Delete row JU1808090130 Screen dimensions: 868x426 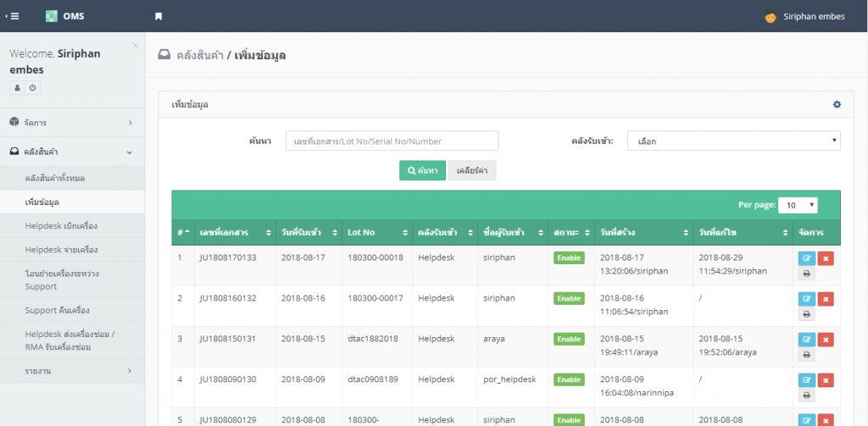pos(826,380)
